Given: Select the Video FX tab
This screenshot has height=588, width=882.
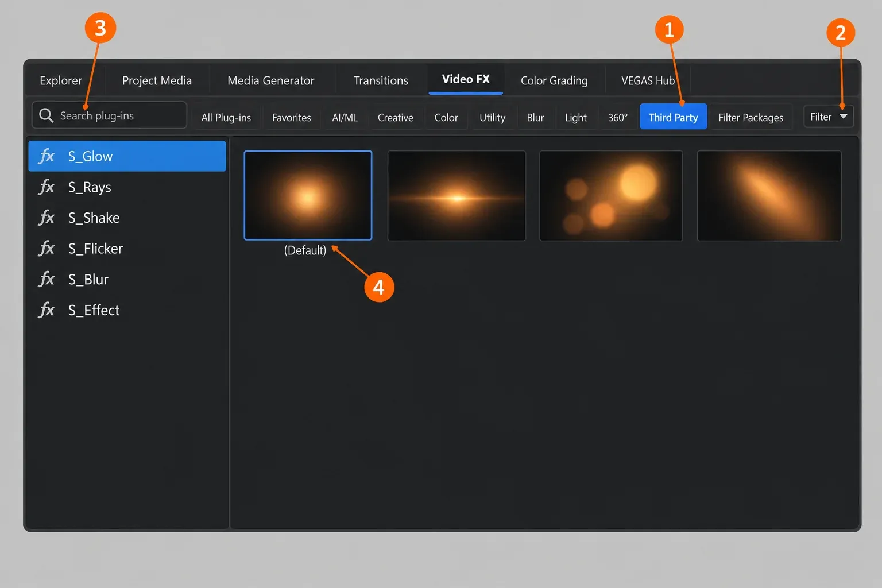Looking at the screenshot, I should [x=466, y=79].
